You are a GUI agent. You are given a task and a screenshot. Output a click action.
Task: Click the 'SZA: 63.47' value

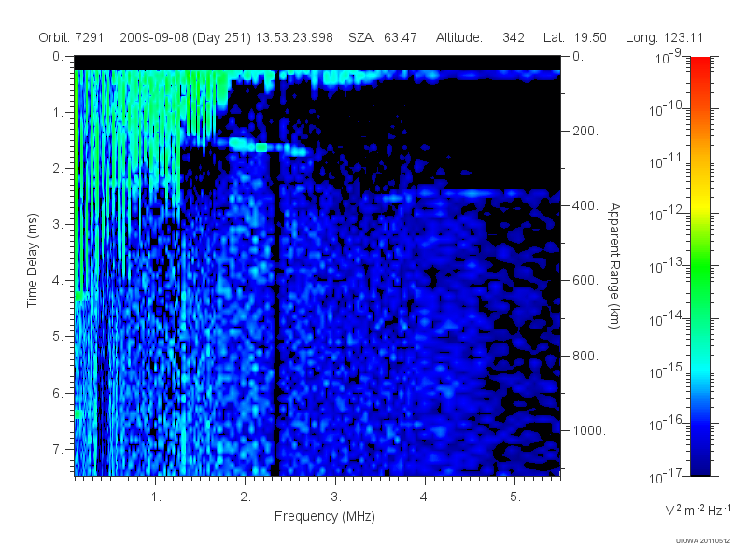[383, 37]
